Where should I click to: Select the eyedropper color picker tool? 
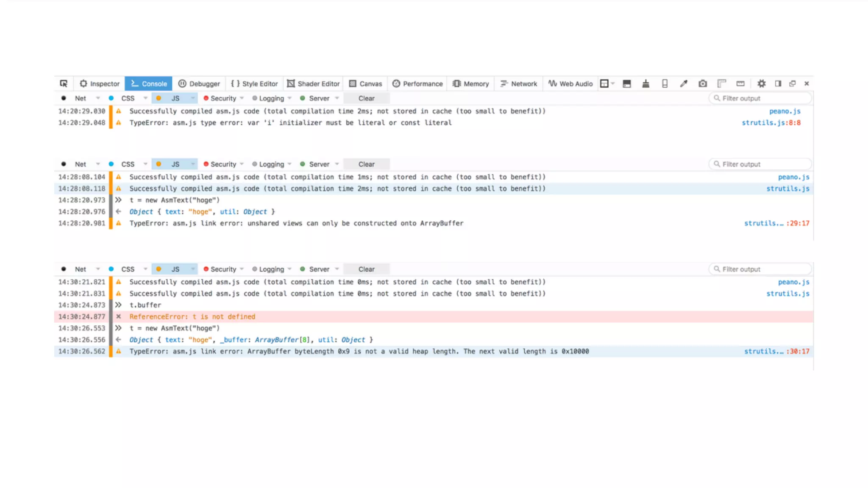683,83
